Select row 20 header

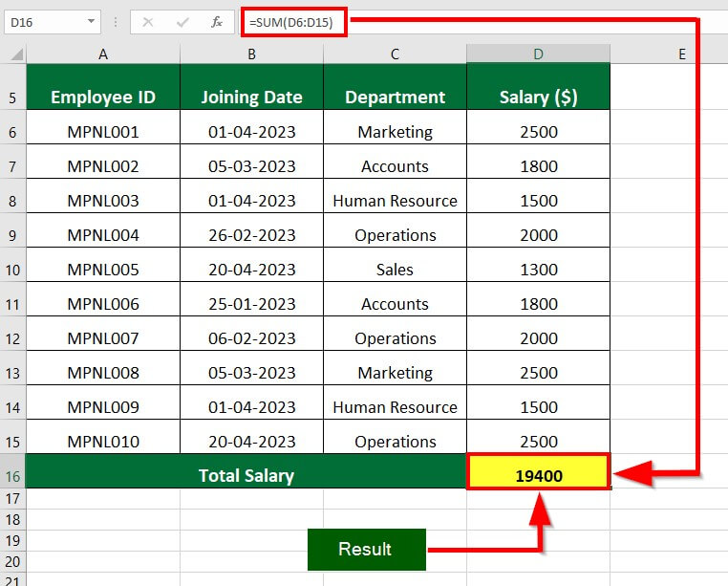[12, 562]
